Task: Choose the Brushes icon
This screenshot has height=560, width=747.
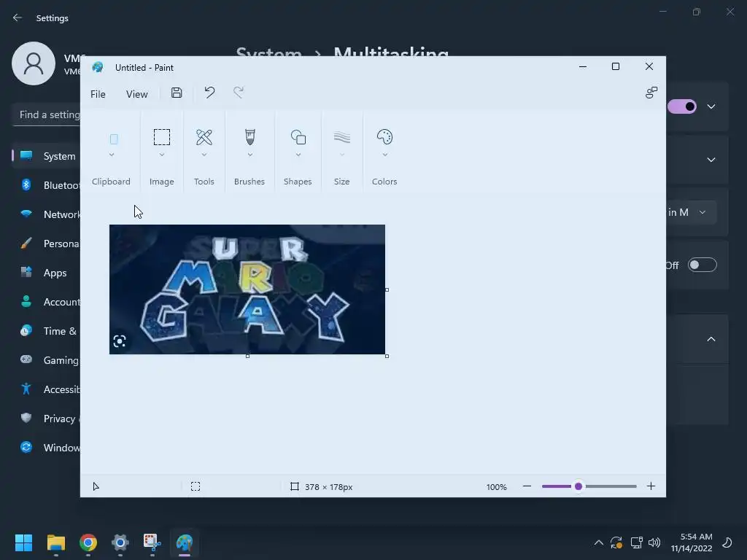Action: tap(250, 137)
